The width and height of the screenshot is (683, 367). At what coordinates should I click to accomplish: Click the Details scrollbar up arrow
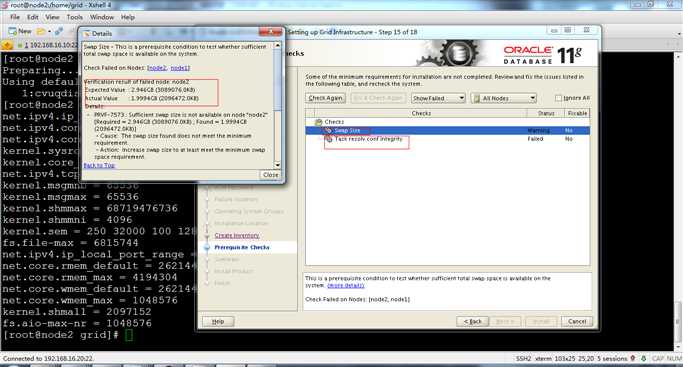coord(277,45)
